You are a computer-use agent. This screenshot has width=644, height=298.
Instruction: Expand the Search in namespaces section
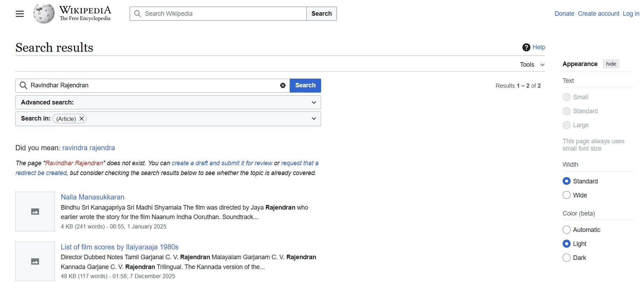(x=313, y=119)
